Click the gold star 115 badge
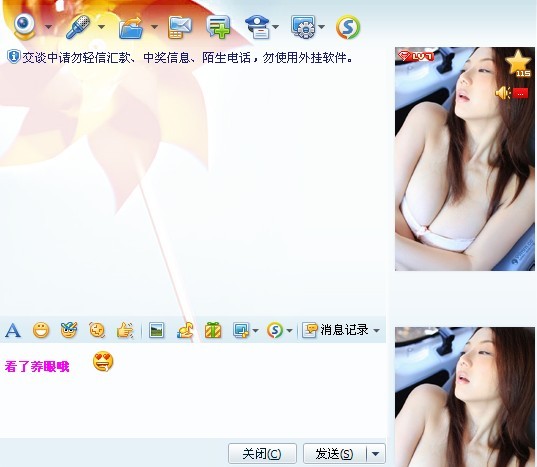Viewport: 537px width, 467px height. [x=519, y=64]
